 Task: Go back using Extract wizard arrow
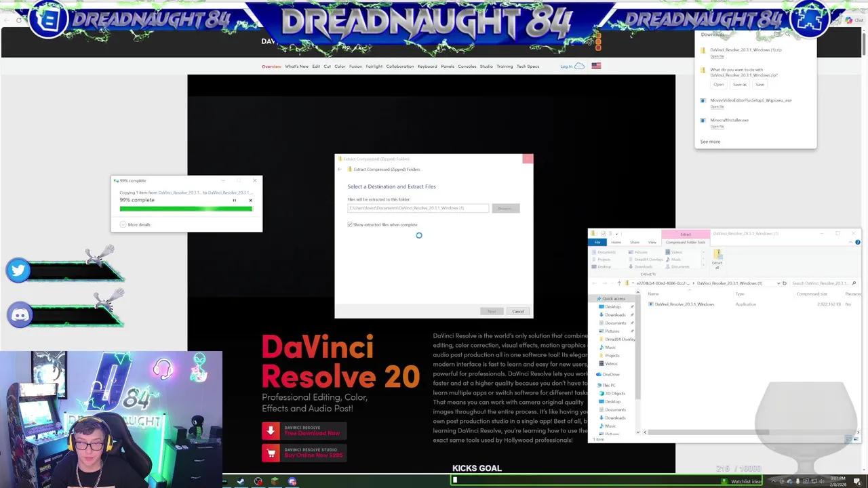340,169
